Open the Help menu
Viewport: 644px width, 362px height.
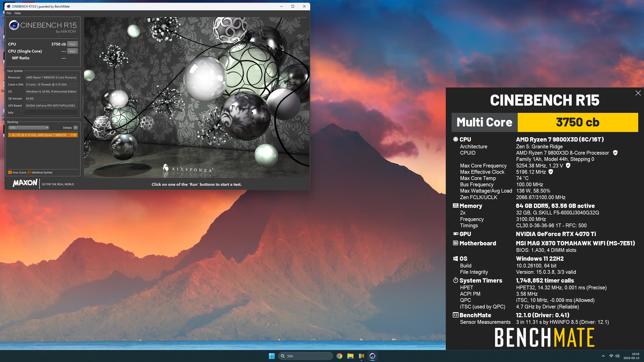pos(18,13)
